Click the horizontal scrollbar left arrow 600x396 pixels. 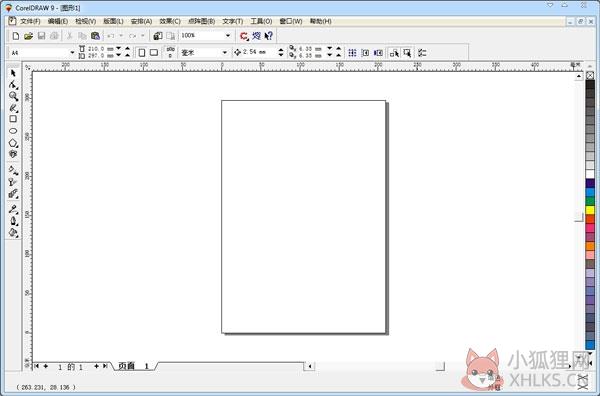click(x=310, y=367)
